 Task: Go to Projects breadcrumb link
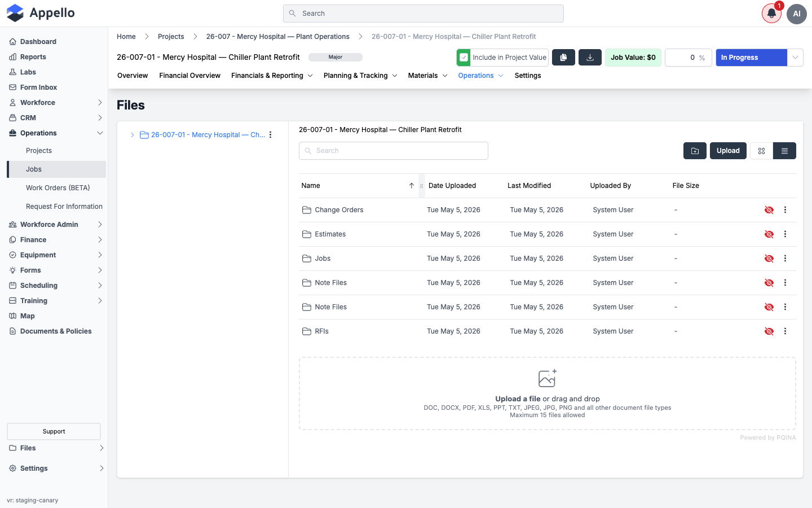[x=171, y=37]
